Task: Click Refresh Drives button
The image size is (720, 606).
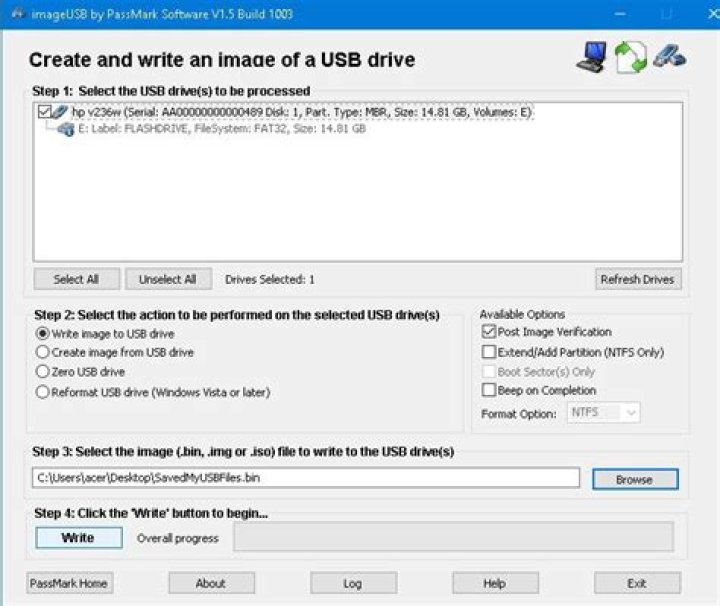Action: (x=638, y=279)
